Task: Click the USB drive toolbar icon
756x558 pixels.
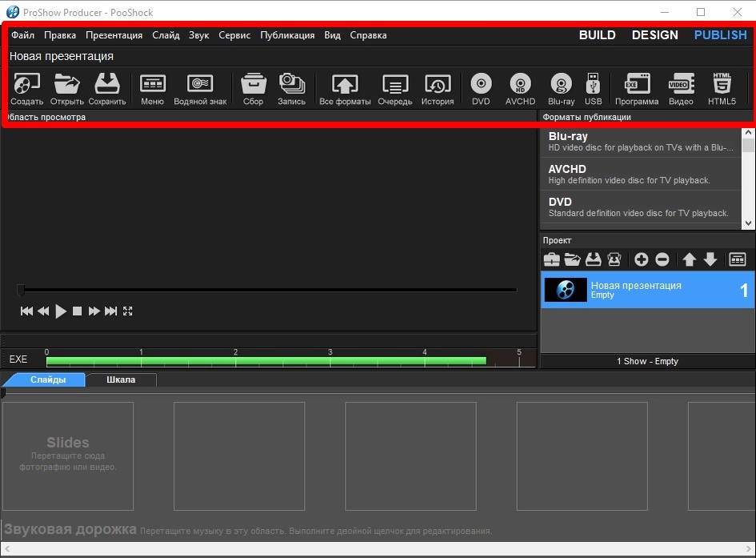Action: [x=593, y=89]
